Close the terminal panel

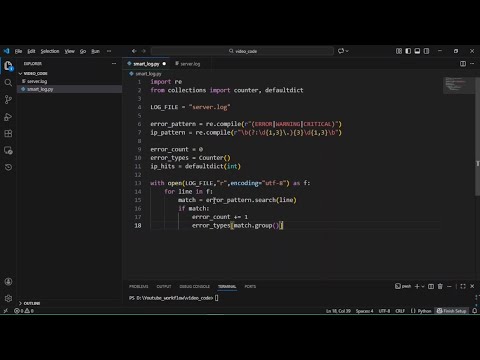472,286
